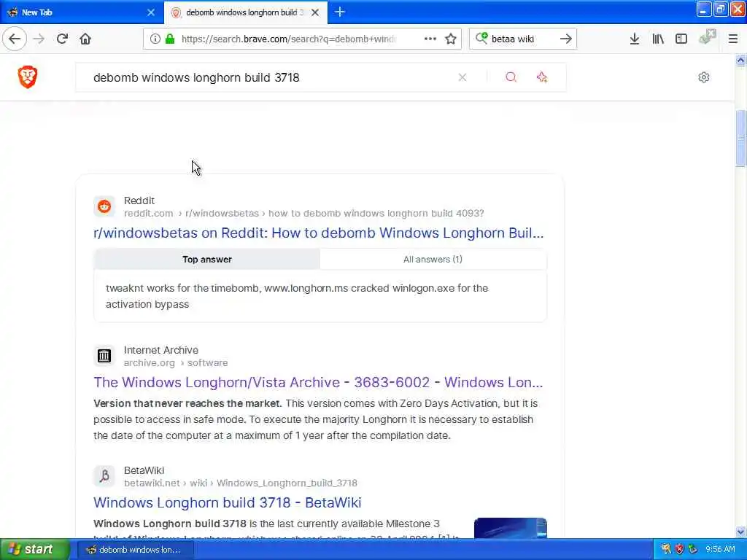This screenshot has width=747, height=560.
Task: Click the vertical scrollbar thumb
Action: coord(740,138)
